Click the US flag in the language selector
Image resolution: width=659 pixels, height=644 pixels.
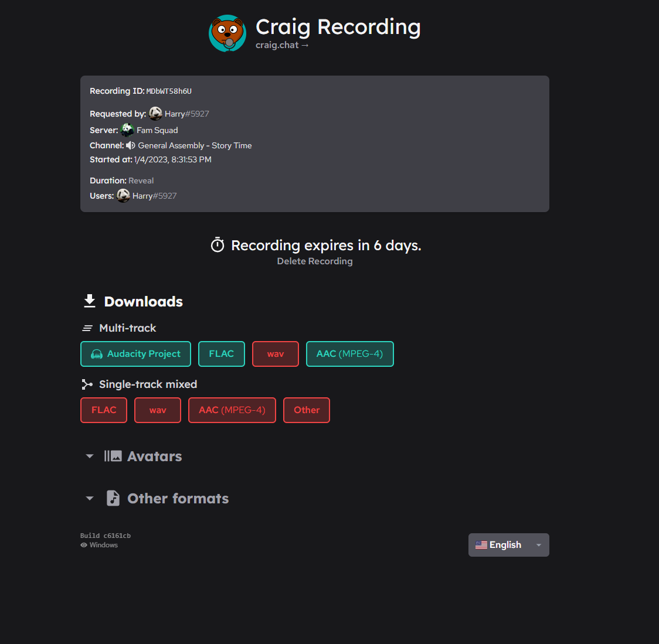tap(481, 544)
